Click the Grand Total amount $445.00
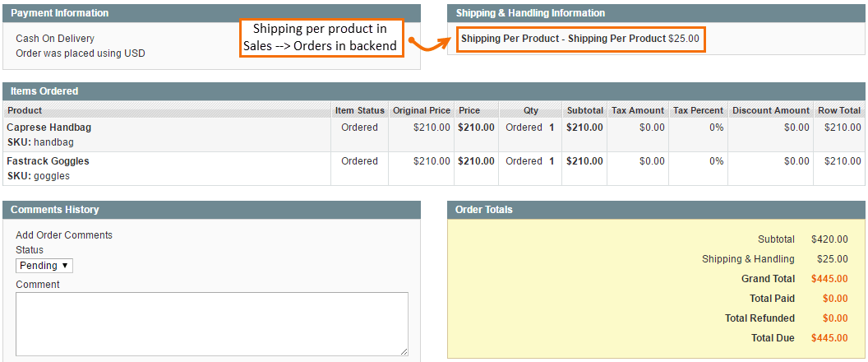Image resolution: width=868 pixels, height=362 pixels. point(829,279)
